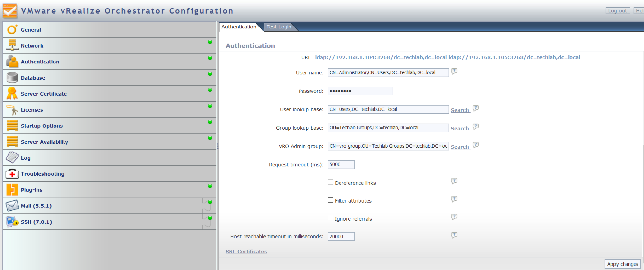The image size is (644, 270).
Task: Open the Startup Options section label
Action: click(42, 126)
